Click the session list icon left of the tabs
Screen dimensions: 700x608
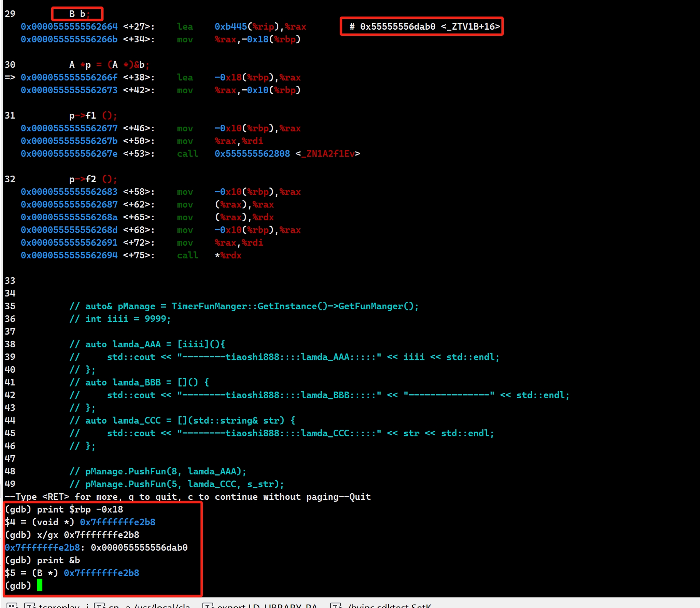point(12,605)
